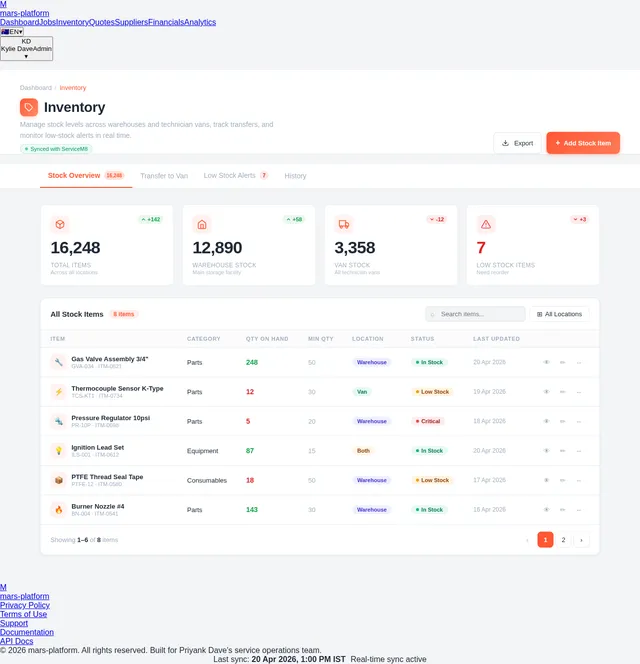Screen dimensions: 640x664
Task: Click the Van Stock truck icon
Action: click(344, 224)
